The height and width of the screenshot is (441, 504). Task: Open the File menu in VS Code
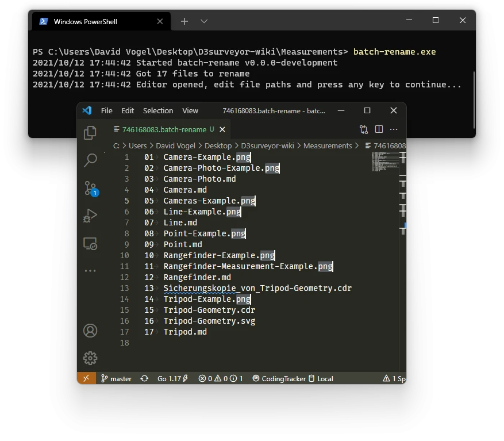click(106, 110)
